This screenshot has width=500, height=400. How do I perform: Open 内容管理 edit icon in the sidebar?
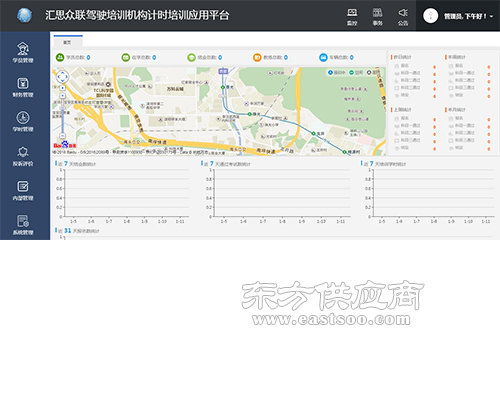23,186
